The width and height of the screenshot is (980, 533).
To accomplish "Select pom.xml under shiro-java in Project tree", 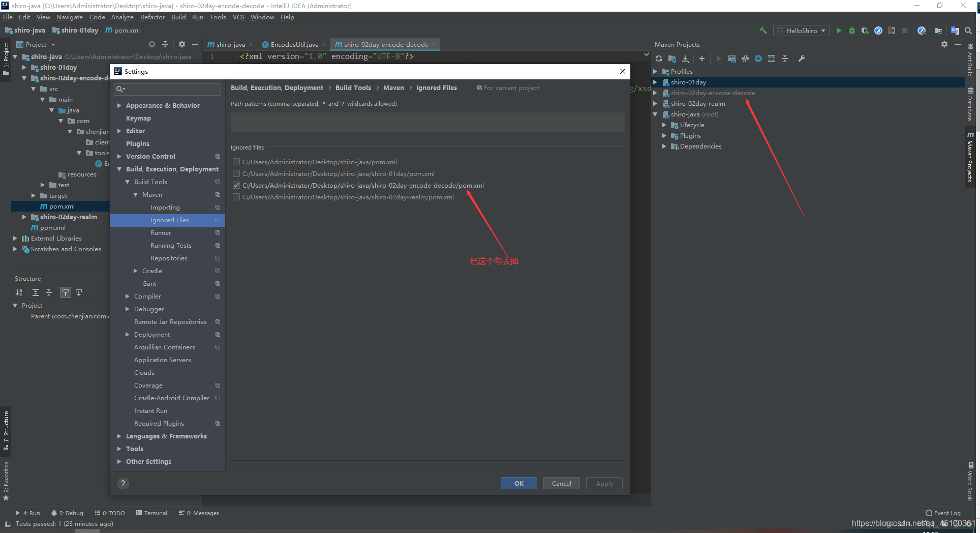I will [52, 227].
